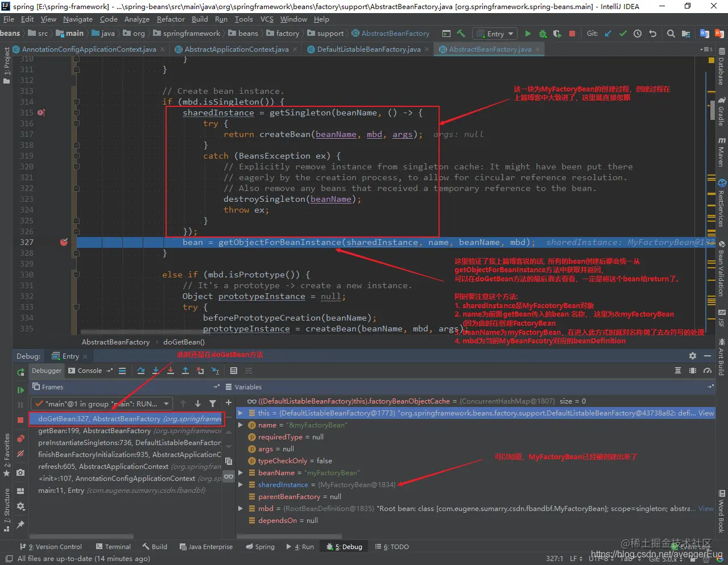728x565 pixels.
Task: Click Step Out icon in debugger
Action: (185, 371)
